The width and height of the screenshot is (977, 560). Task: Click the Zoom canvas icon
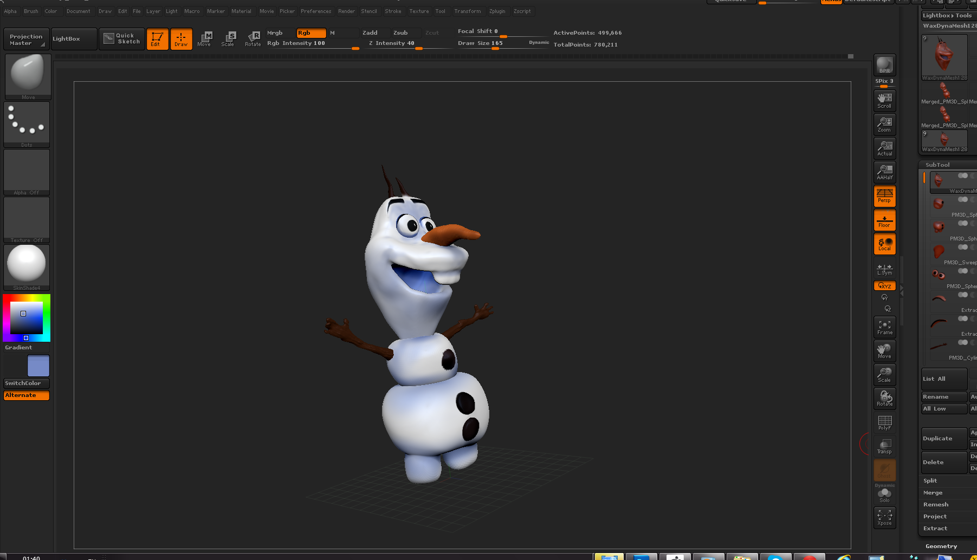click(884, 125)
